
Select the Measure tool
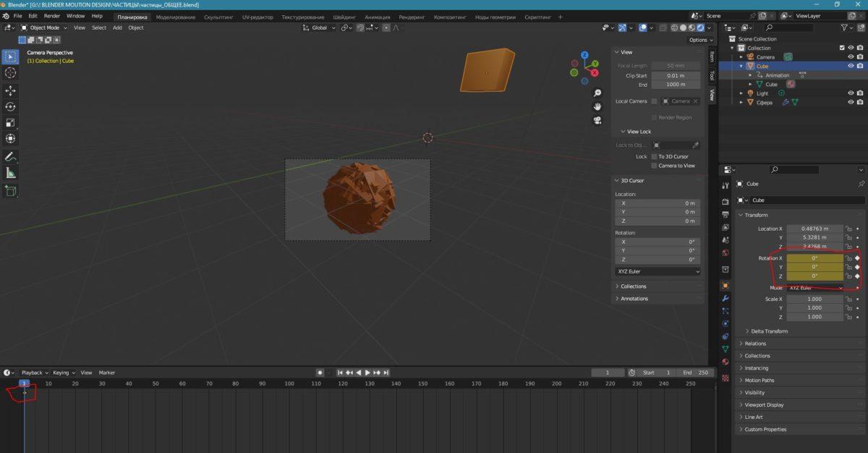[11, 172]
